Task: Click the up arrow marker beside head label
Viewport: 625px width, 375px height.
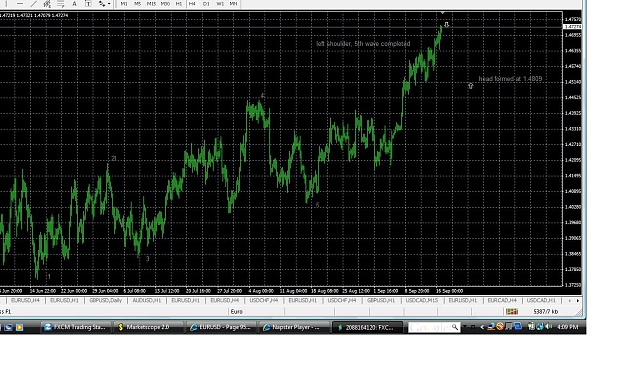Action: coord(470,86)
